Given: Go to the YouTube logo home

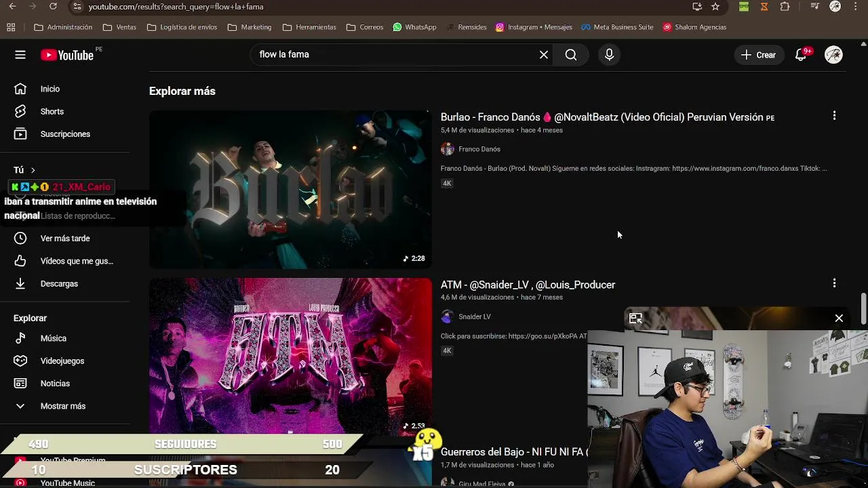Looking at the screenshot, I should (66, 55).
